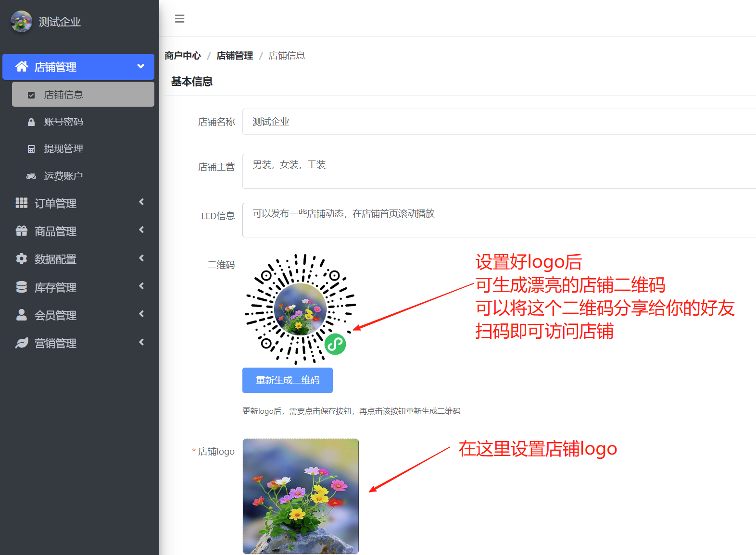Click the motorcycle icon beside 运费账户
Screen dimensions: 756x555
click(31, 176)
